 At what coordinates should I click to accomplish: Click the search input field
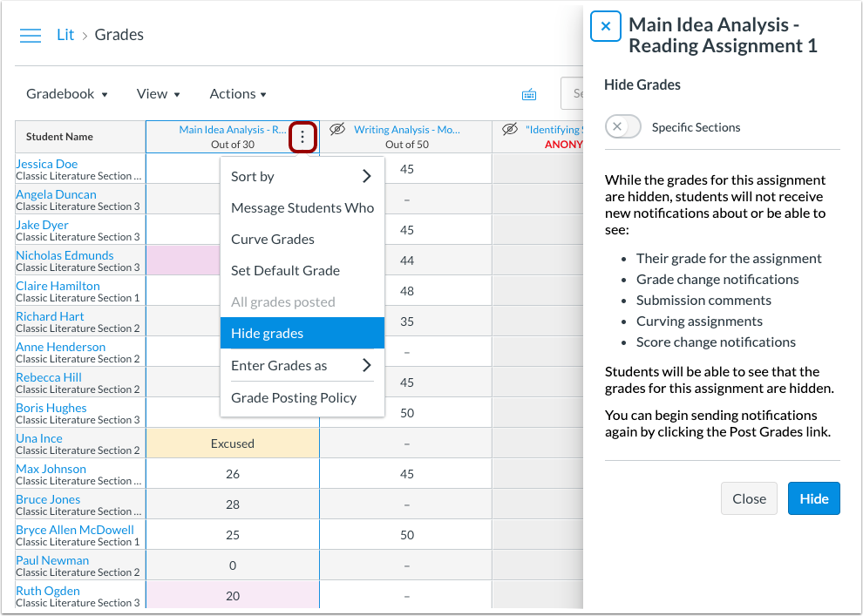[571, 93]
